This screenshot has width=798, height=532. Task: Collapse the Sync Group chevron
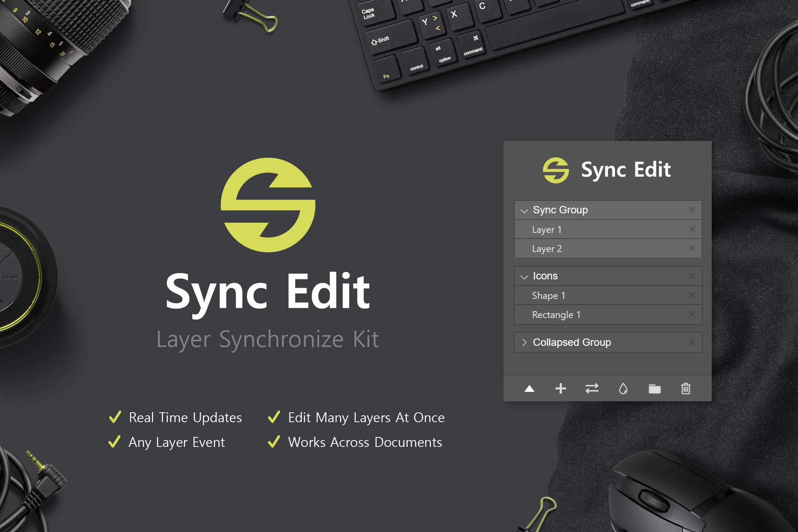point(524,211)
